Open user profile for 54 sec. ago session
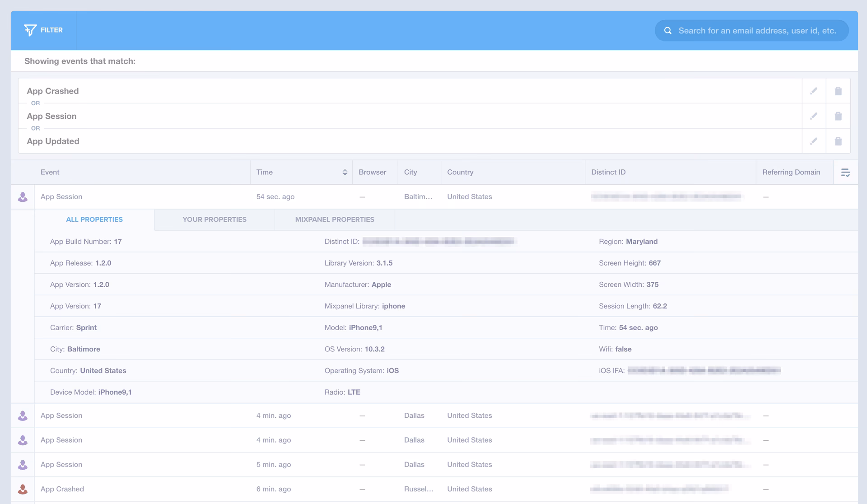The image size is (867, 504). (23, 197)
